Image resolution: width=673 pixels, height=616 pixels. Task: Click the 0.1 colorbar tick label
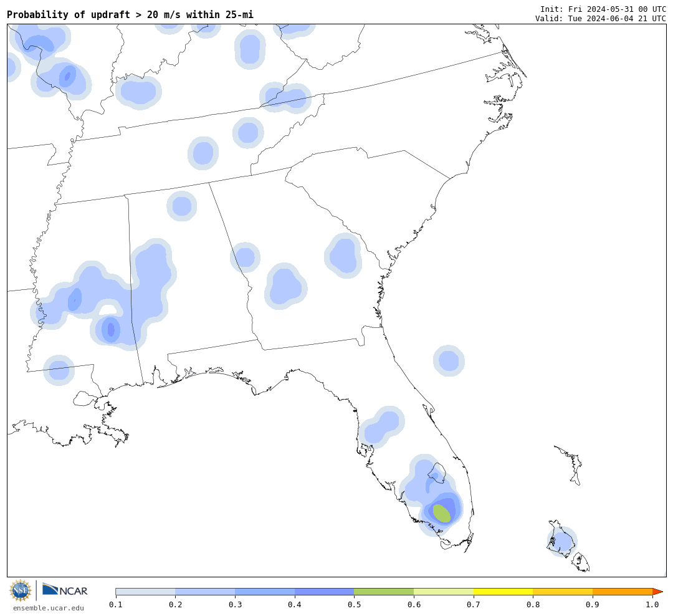coord(116,605)
